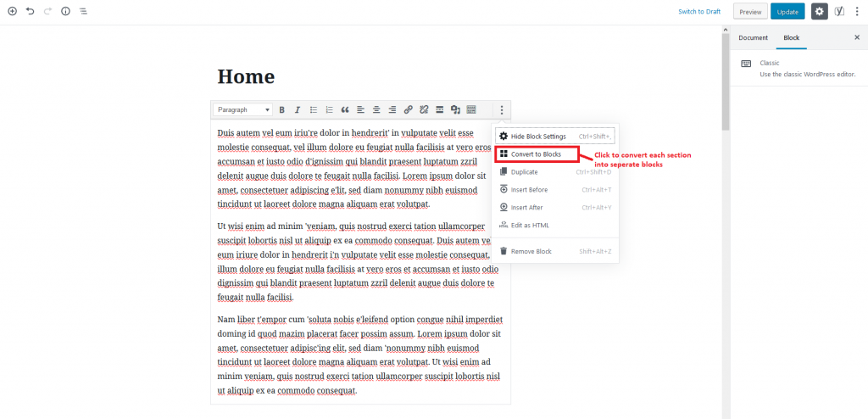Open the Paragraph format dropdown
868x419 pixels.
coord(243,110)
